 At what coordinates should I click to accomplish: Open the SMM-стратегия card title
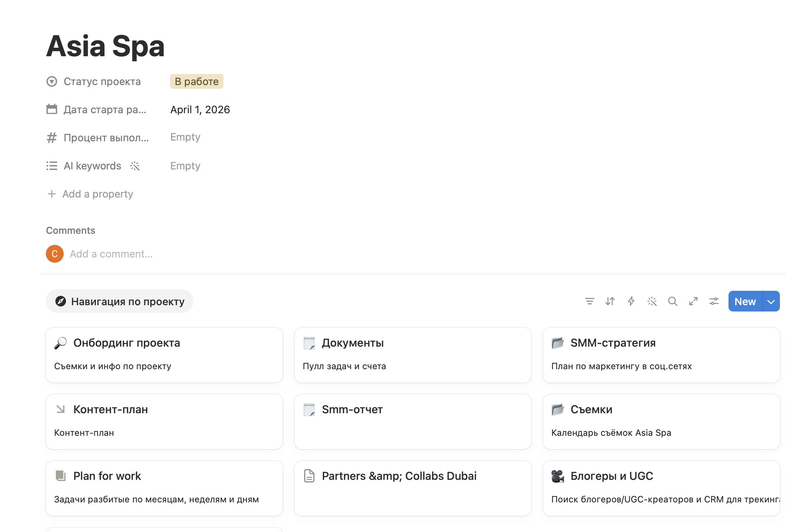(613, 343)
